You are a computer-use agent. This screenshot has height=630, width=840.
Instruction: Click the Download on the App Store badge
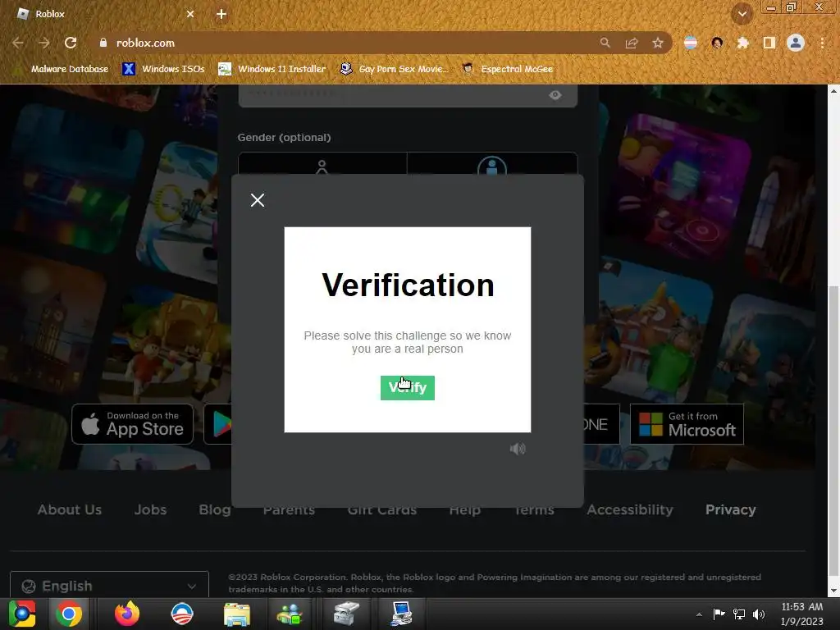click(132, 424)
